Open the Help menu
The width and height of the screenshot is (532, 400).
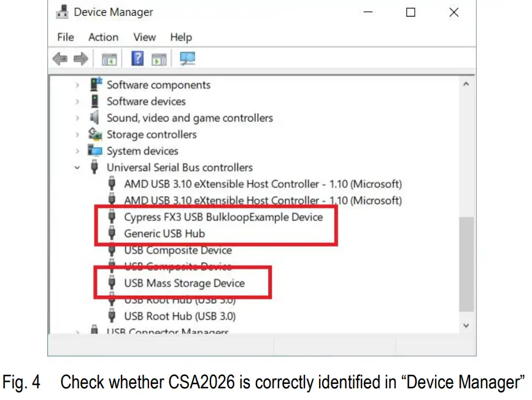tap(181, 37)
